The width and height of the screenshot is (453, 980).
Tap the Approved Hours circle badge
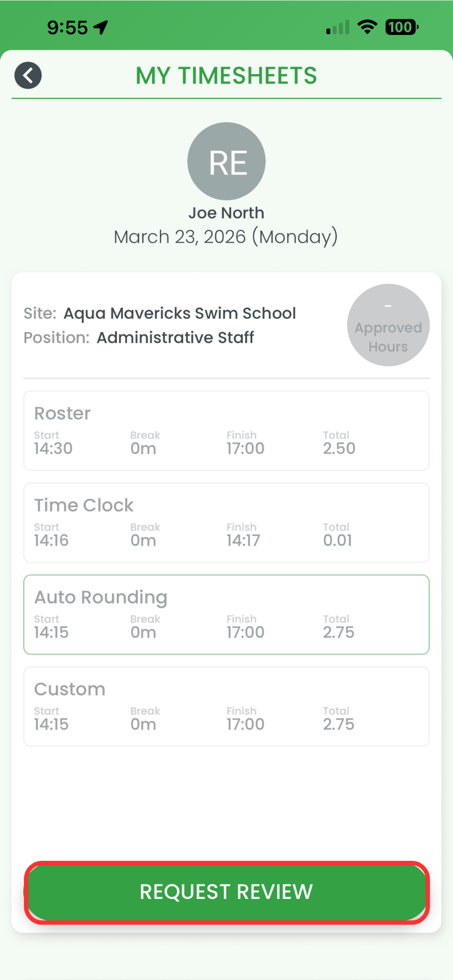[x=388, y=325]
